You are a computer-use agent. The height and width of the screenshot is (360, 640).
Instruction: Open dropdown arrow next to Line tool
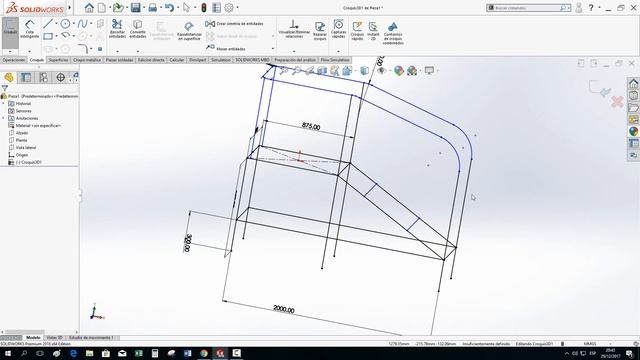tap(56, 24)
